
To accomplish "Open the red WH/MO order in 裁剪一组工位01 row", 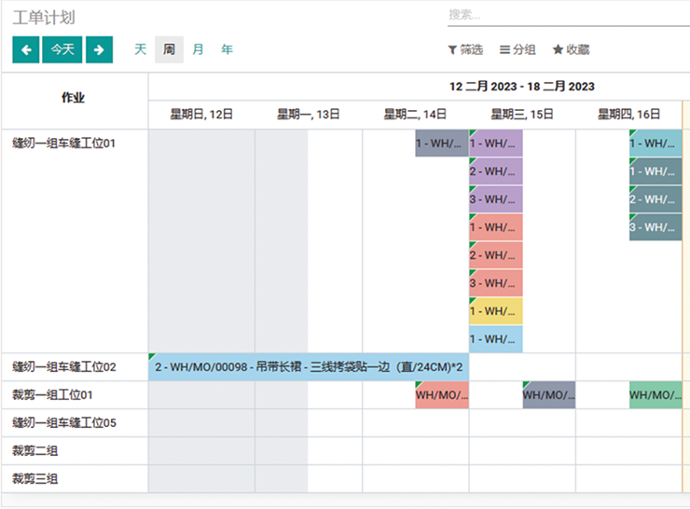I will (x=441, y=395).
